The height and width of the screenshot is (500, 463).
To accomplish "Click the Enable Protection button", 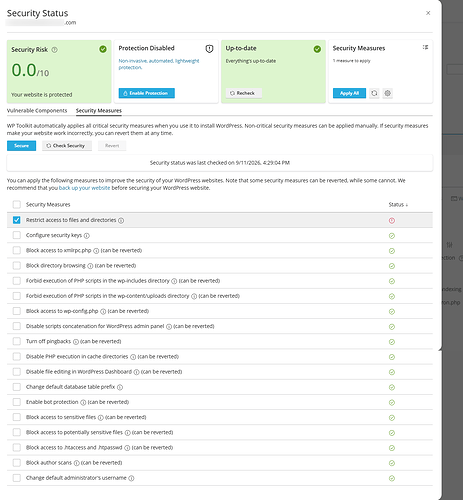I will 147,93.
